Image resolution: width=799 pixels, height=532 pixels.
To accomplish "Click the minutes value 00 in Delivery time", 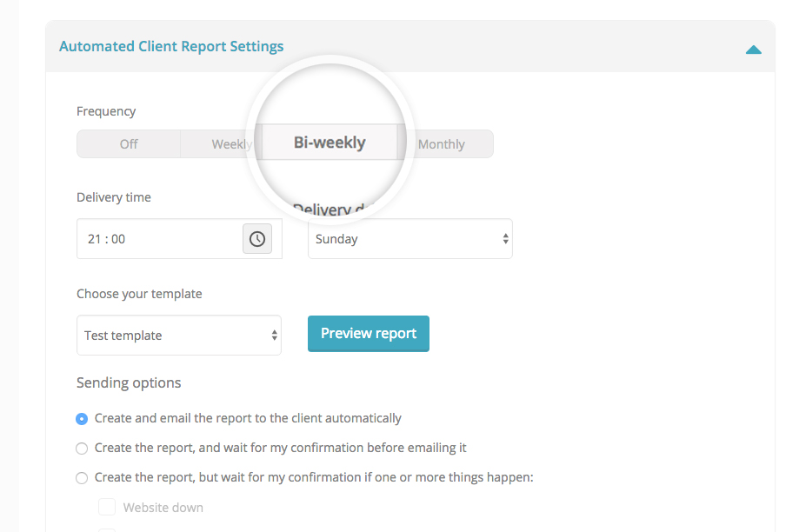I will (x=117, y=239).
